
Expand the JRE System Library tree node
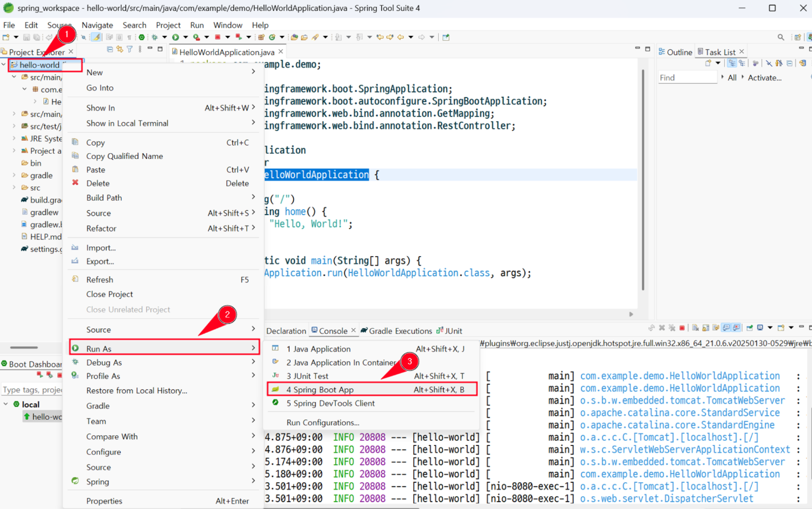click(x=14, y=138)
